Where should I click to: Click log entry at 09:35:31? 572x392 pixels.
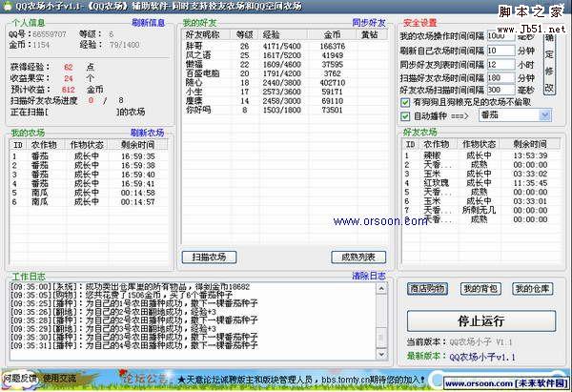(x=133, y=345)
